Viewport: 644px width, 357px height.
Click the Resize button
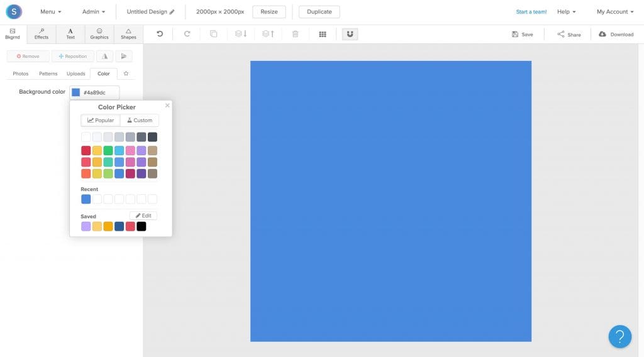coord(269,12)
